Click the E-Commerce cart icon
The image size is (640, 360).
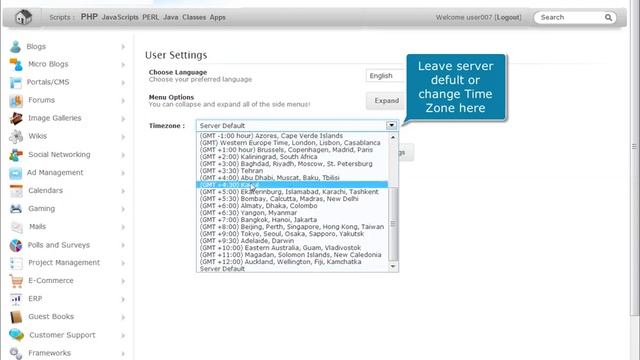16,281
